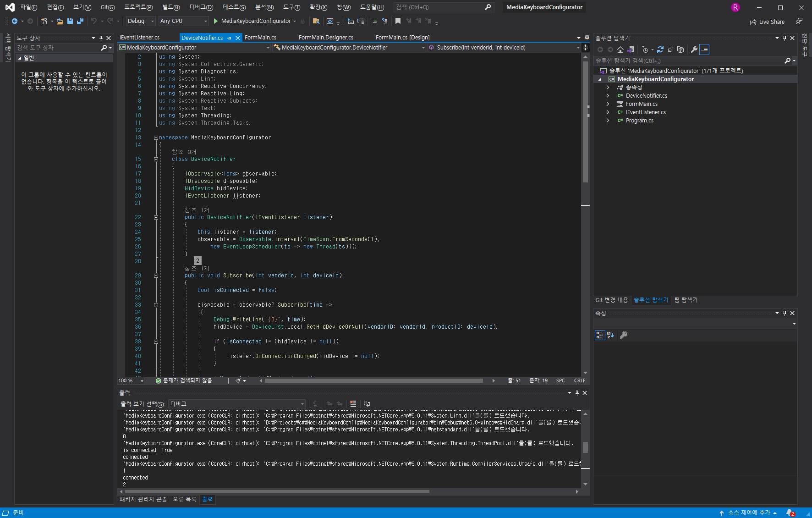This screenshot has width=812, height=518.
Task: Click the code cleanup broom icon
Action: point(238,380)
